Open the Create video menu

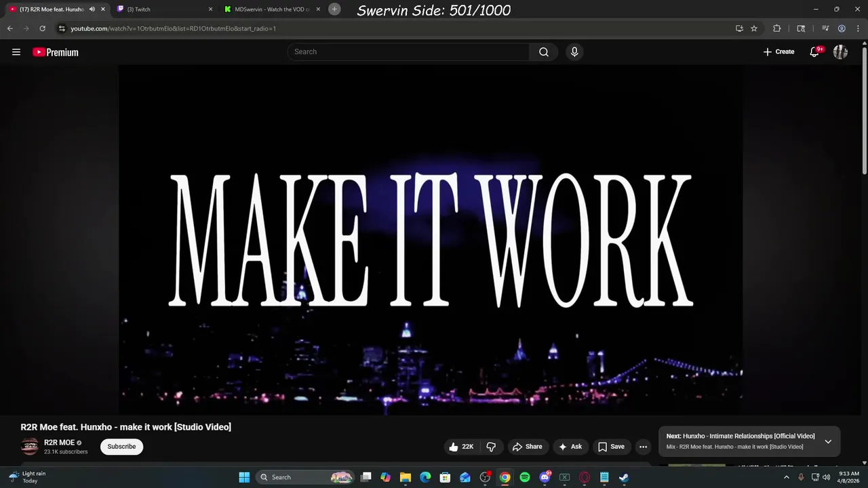[778, 52]
